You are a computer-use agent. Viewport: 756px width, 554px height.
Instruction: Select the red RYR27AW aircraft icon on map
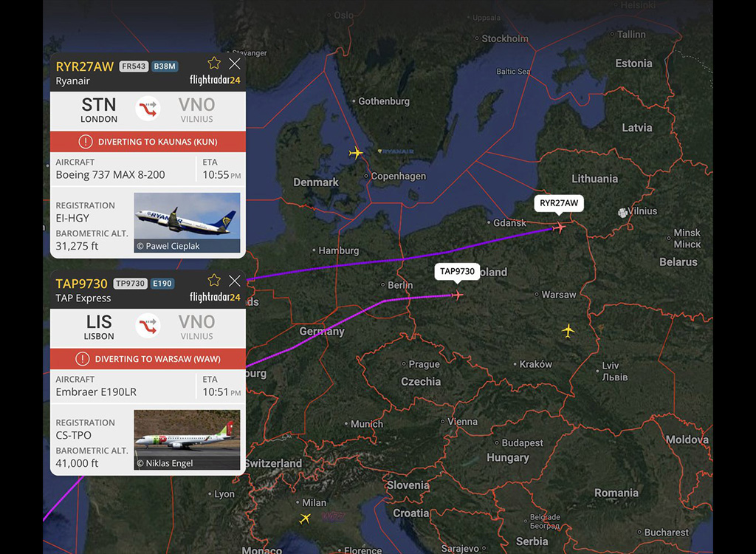pyautogui.click(x=560, y=227)
